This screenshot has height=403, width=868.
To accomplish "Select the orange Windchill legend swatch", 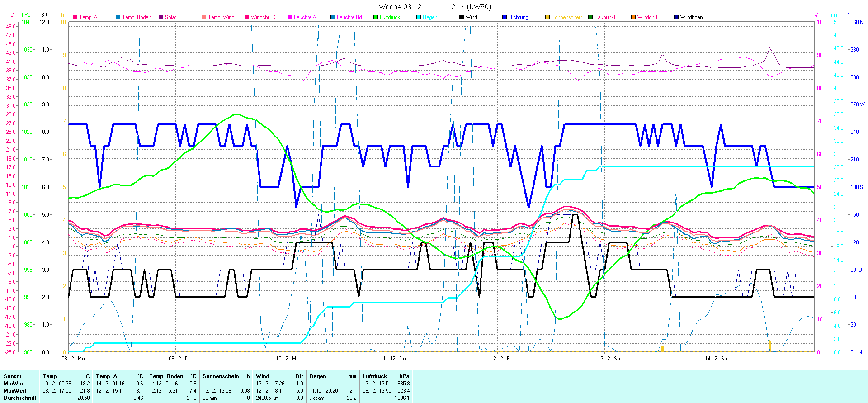I will [x=633, y=17].
